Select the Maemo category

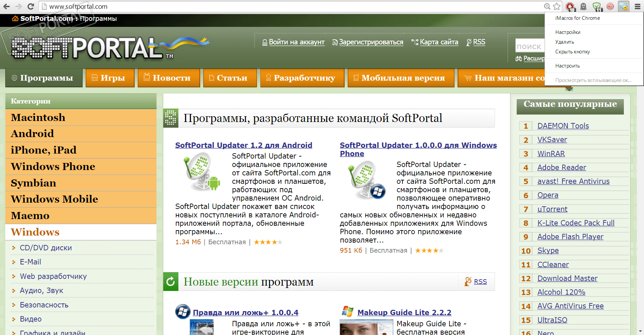81,216
